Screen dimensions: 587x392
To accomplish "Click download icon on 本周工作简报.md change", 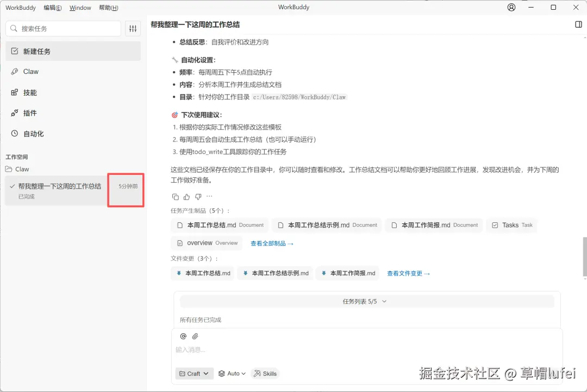I will [323, 273].
